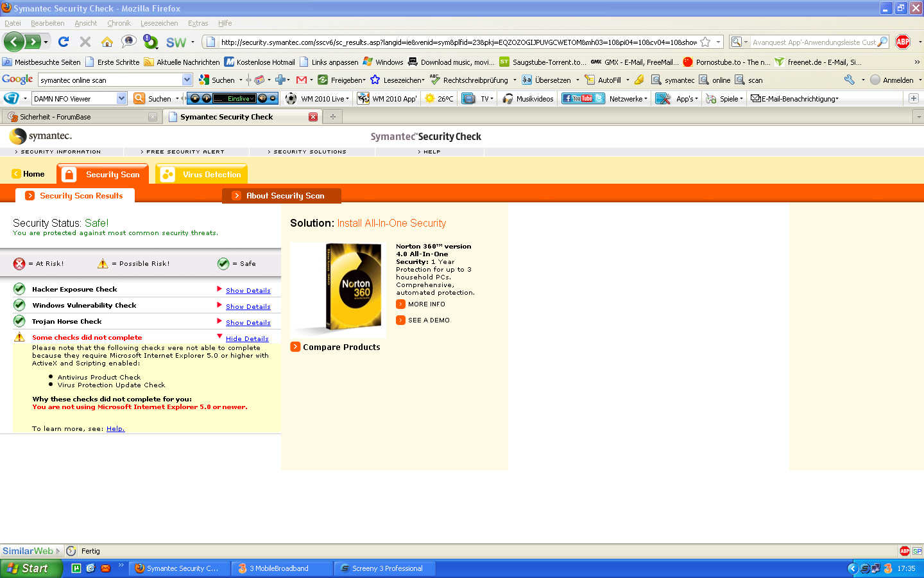The width and height of the screenshot is (924, 578).
Task: Click the SW toolbar icon
Action: [x=176, y=42]
